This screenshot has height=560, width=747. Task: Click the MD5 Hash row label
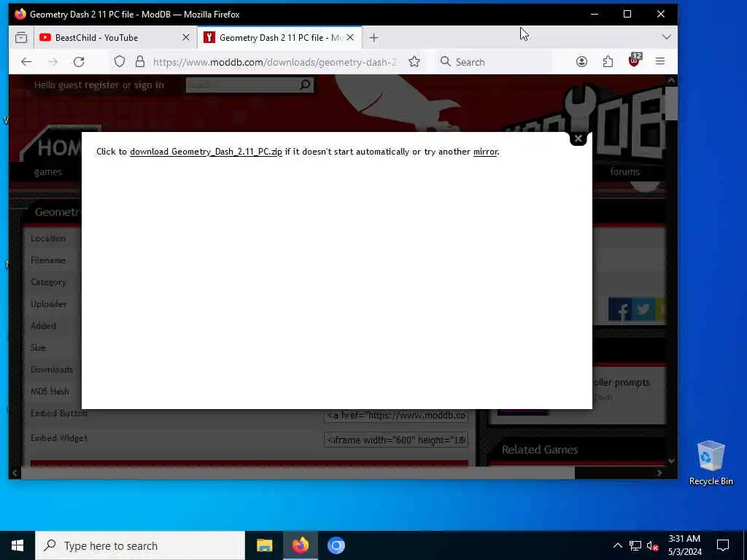point(50,392)
